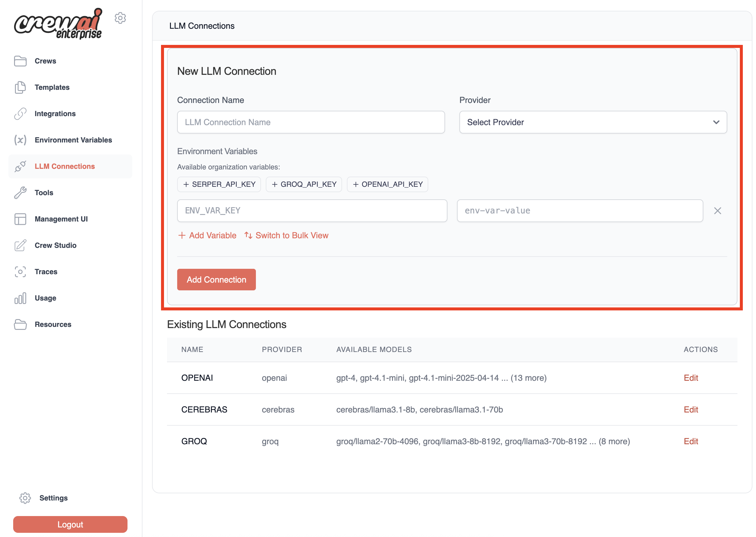Focus the LLM Connection Name field

(311, 122)
